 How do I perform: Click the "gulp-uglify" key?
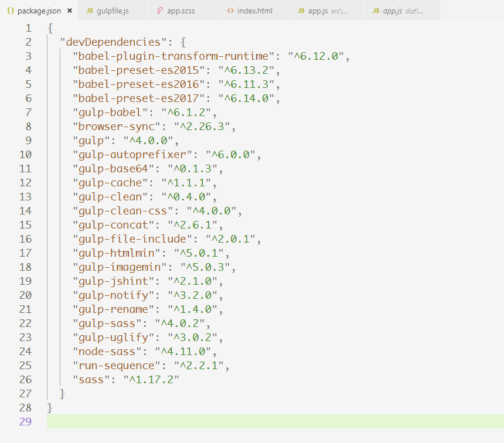click(x=114, y=338)
